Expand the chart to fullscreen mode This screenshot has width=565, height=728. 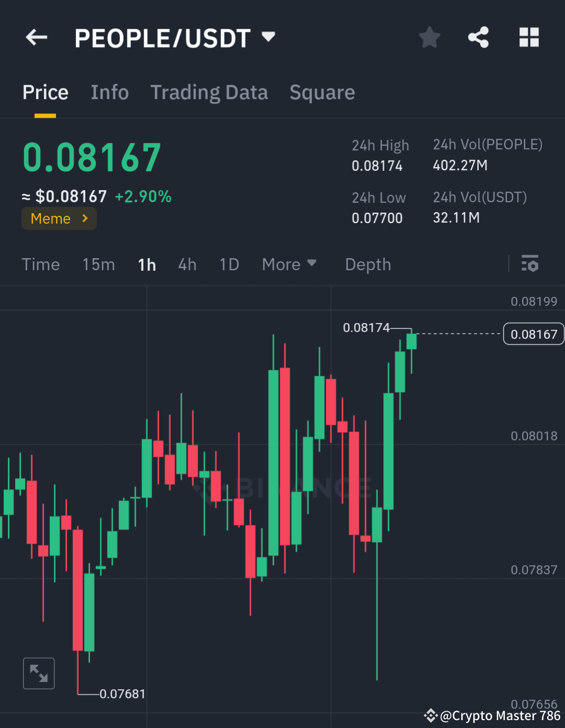tap(39, 673)
